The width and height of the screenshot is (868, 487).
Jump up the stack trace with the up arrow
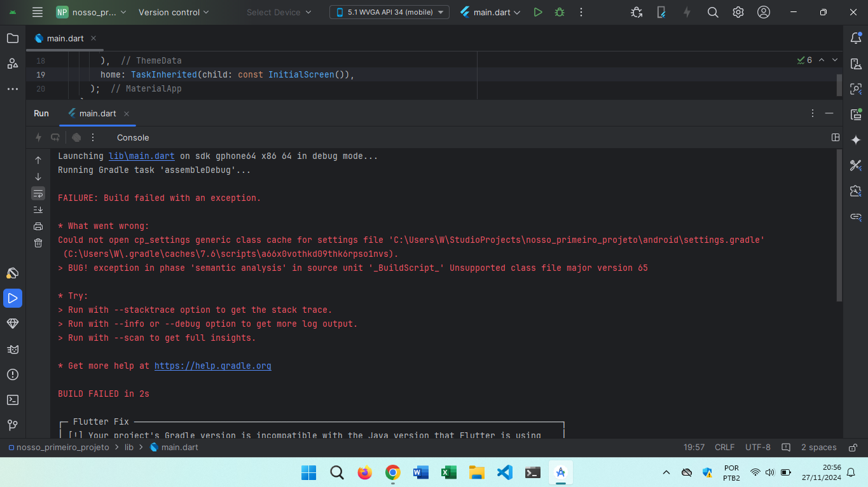tap(38, 160)
